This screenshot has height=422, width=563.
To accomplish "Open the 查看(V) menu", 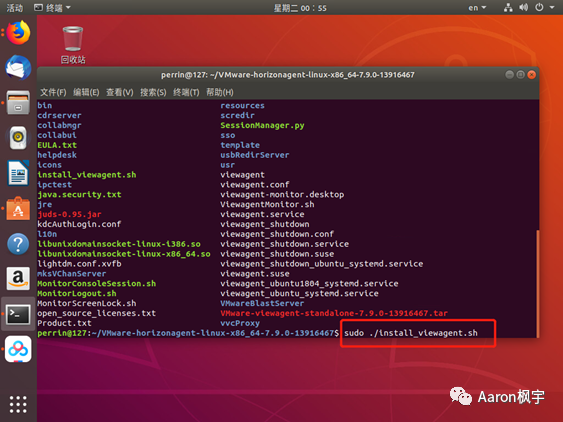I will pyautogui.click(x=120, y=92).
